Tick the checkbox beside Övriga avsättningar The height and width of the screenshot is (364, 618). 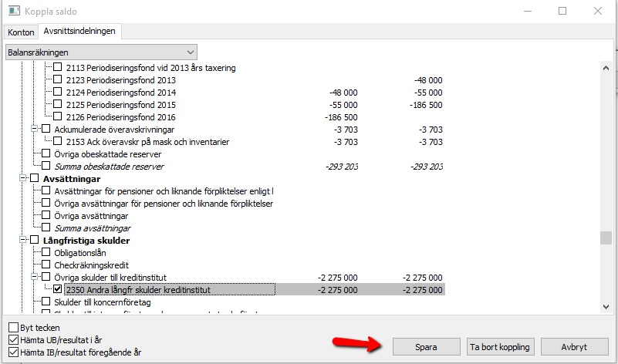tap(46, 215)
